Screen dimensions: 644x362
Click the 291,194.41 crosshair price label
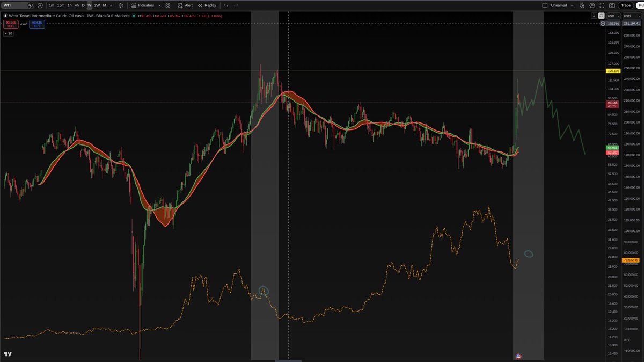(632, 24)
